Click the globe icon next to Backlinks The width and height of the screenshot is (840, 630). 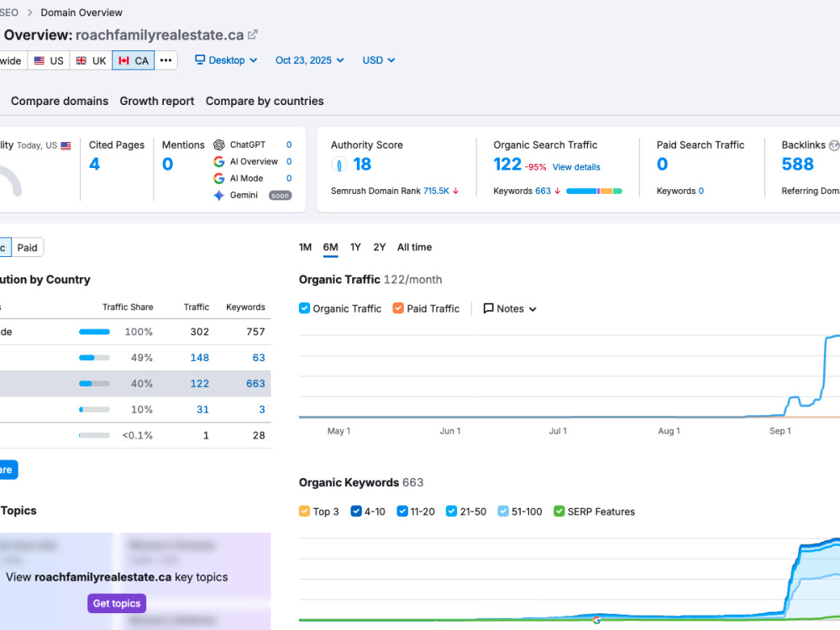click(834, 145)
